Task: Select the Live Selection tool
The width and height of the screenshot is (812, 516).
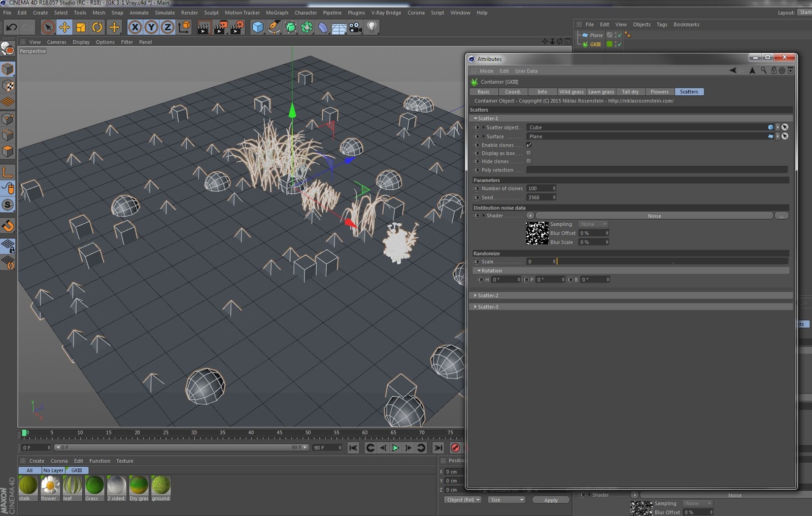Action: coord(48,27)
